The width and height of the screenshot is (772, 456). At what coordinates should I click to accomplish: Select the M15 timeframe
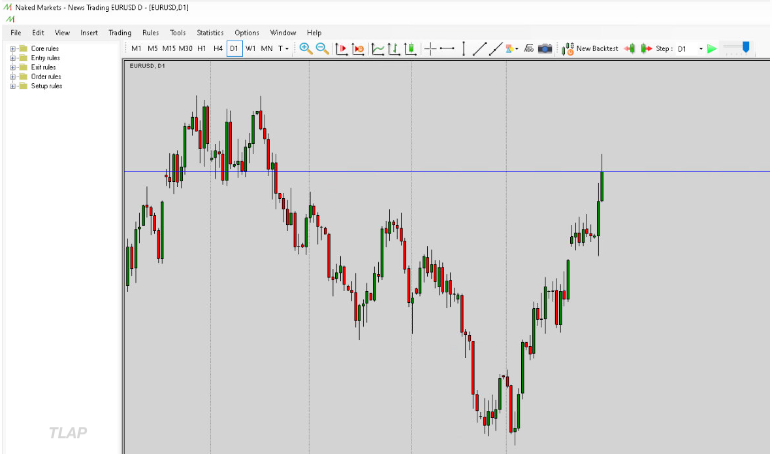pyautogui.click(x=169, y=48)
